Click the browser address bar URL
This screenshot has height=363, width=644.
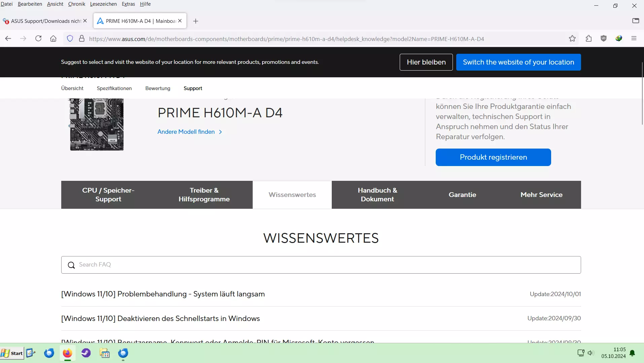[x=286, y=39]
